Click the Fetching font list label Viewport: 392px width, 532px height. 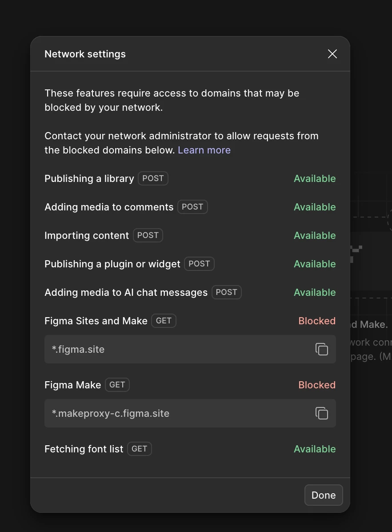coord(84,449)
